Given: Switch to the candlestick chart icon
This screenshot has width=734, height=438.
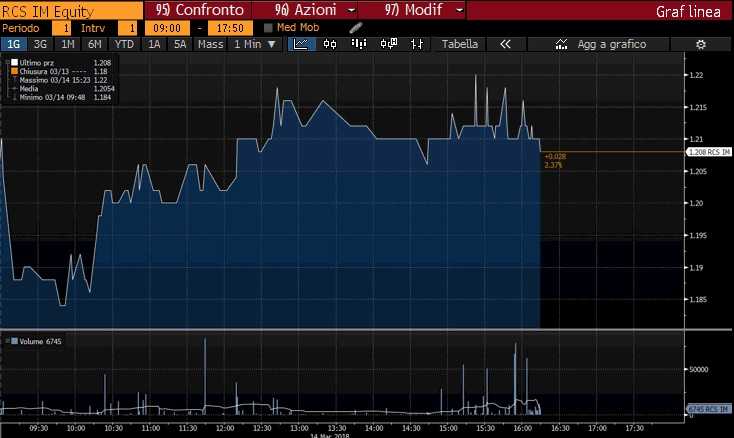Looking at the screenshot, I should (329, 45).
